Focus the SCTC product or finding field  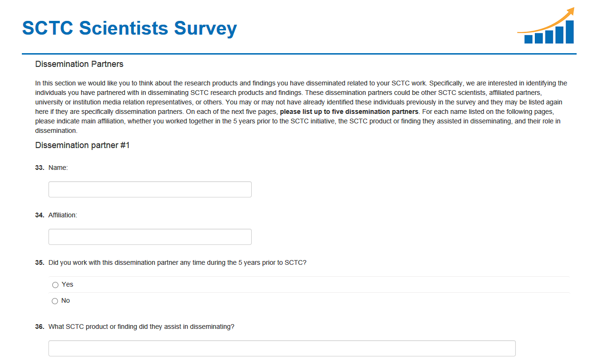point(282,348)
